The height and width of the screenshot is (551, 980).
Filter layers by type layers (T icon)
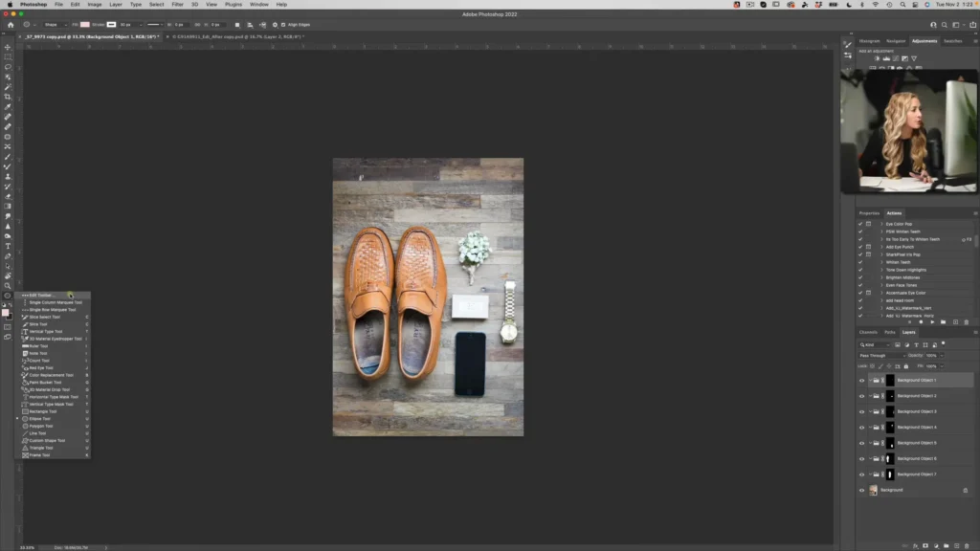[916, 344]
